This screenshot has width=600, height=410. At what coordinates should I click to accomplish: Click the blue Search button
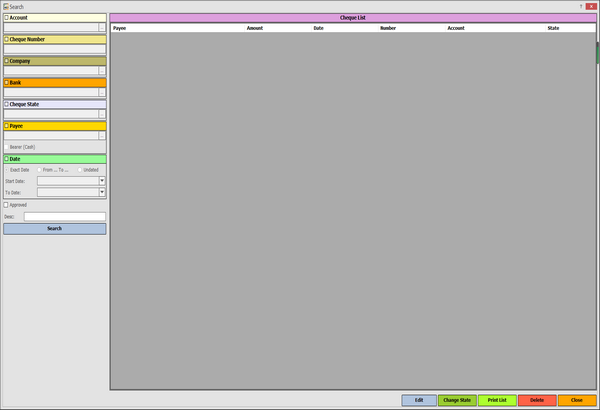pyautogui.click(x=54, y=228)
